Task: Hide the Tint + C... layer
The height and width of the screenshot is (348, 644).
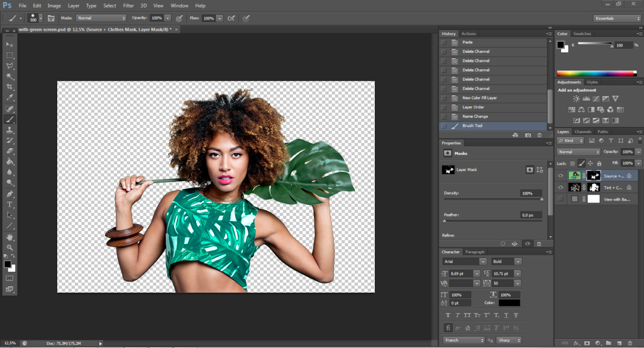Action: coord(560,188)
